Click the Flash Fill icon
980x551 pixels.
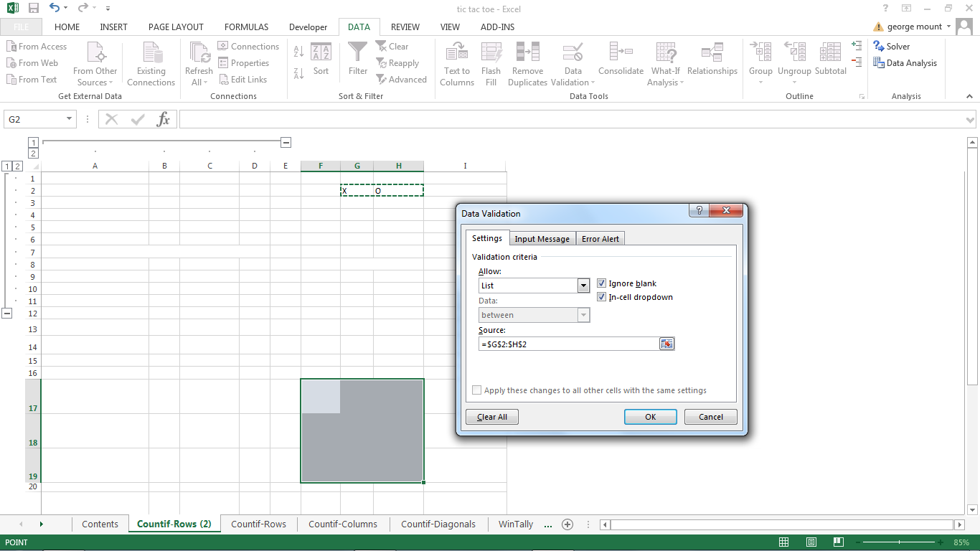pyautogui.click(x=491, y=53)
